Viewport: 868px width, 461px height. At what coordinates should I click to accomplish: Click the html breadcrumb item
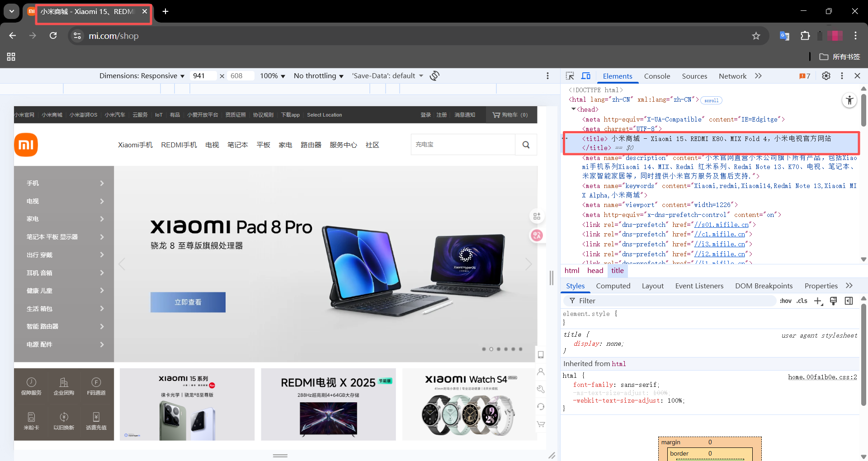(572, 271)
